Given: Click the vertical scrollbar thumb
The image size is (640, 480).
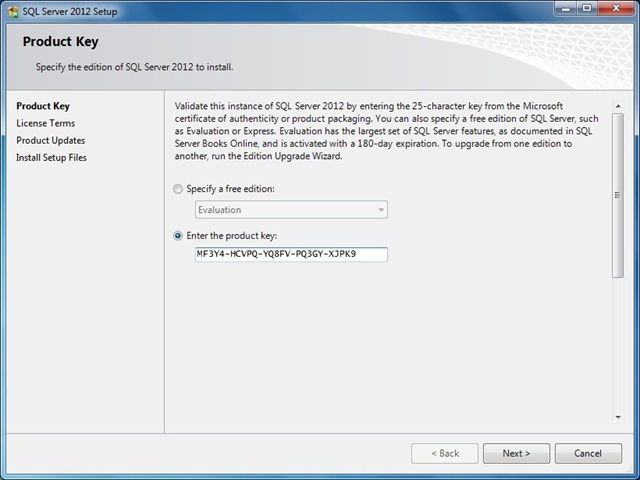Looking at the screenshot, I should (618, 196).
